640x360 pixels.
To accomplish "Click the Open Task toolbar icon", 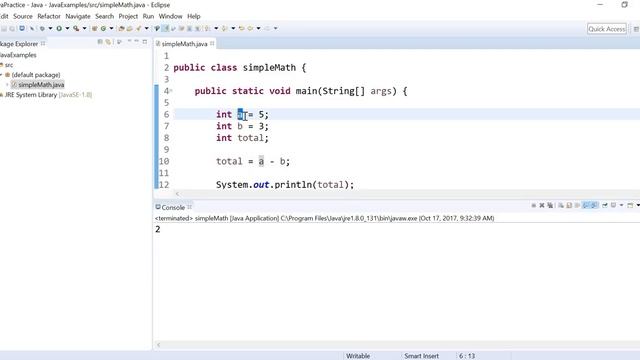I will (x=129, y=29).
